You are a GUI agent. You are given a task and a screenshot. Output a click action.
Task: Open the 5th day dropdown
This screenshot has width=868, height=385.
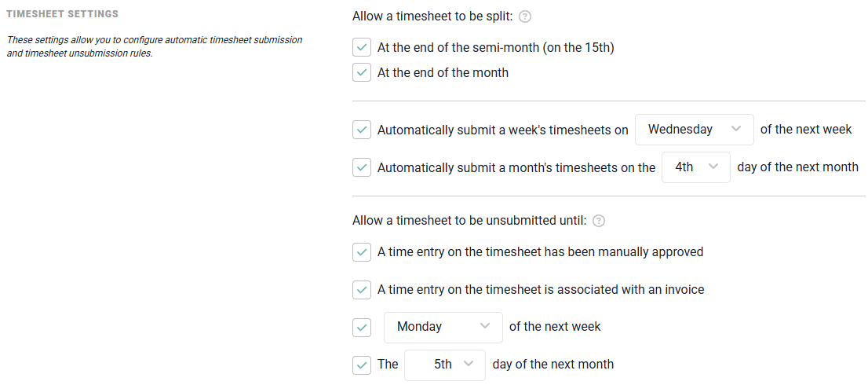tap(445, 365)
